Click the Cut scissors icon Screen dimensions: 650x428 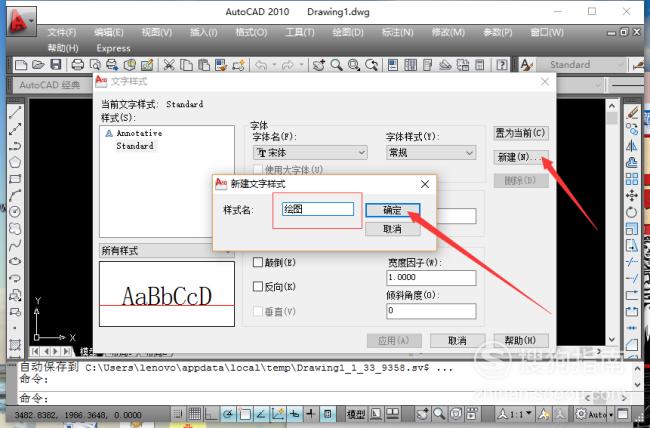tap(169, 65)
